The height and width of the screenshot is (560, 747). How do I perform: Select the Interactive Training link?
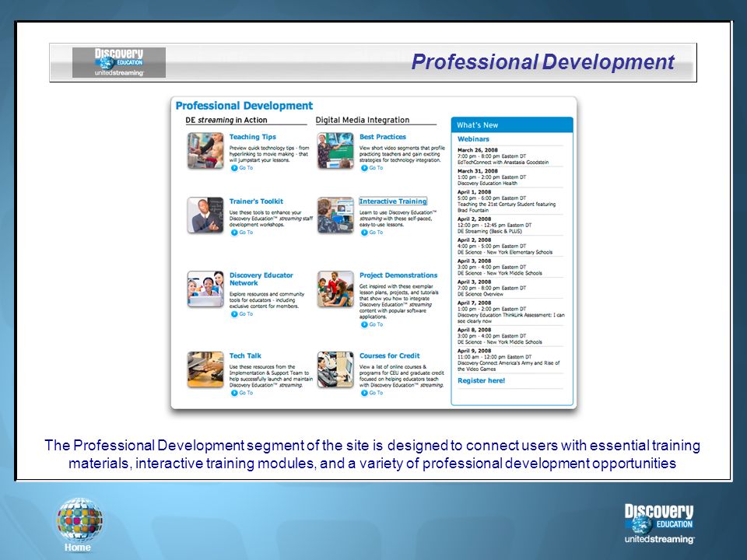pyautogui.click(x=393, y=201)
